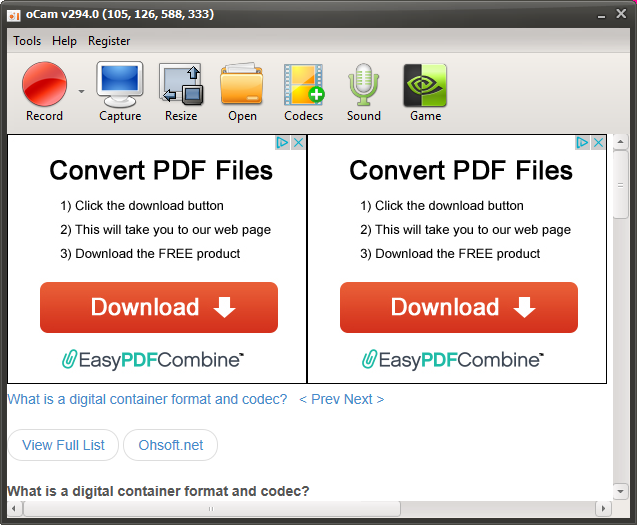Viewport: 637px width, 525px height.
Task: Open the View Full List link
Action: click(63, 445)
